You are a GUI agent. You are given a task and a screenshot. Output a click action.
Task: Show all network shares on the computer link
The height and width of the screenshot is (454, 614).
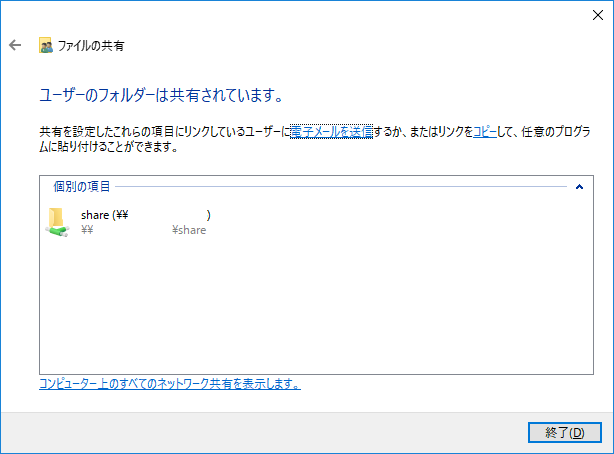pos(170,383)
